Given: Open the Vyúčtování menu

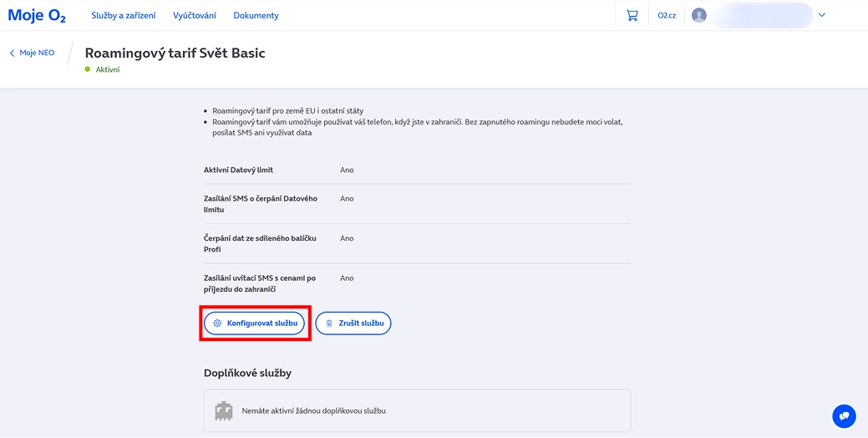Looking at the screenshot, I should click(x=195, y=15).
